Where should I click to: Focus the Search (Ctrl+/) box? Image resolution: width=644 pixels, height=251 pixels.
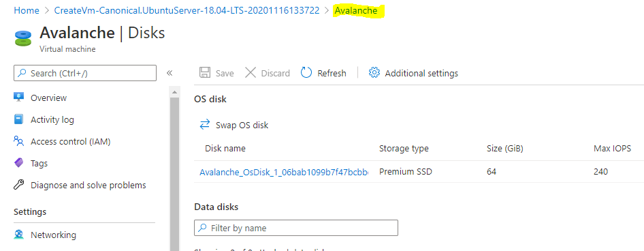point(85,73)
